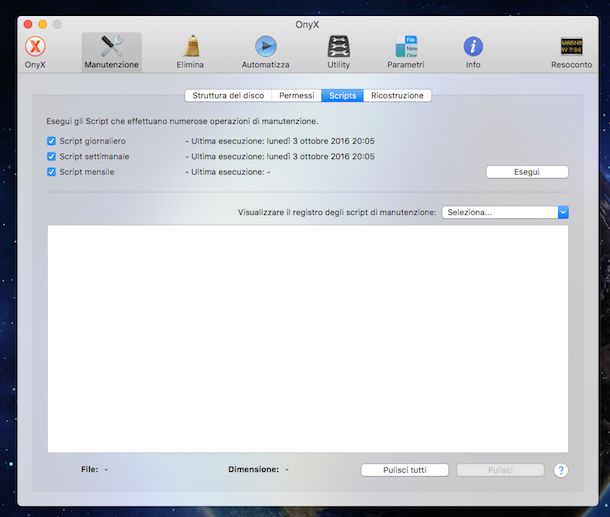Click the 'Dimensione:' label

(254, 470)
